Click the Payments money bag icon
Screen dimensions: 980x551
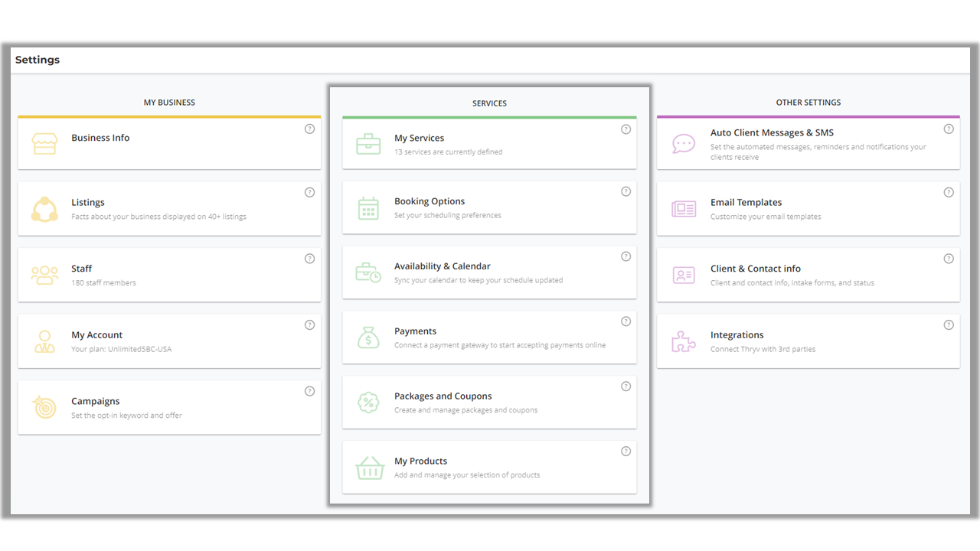(368, 337)
